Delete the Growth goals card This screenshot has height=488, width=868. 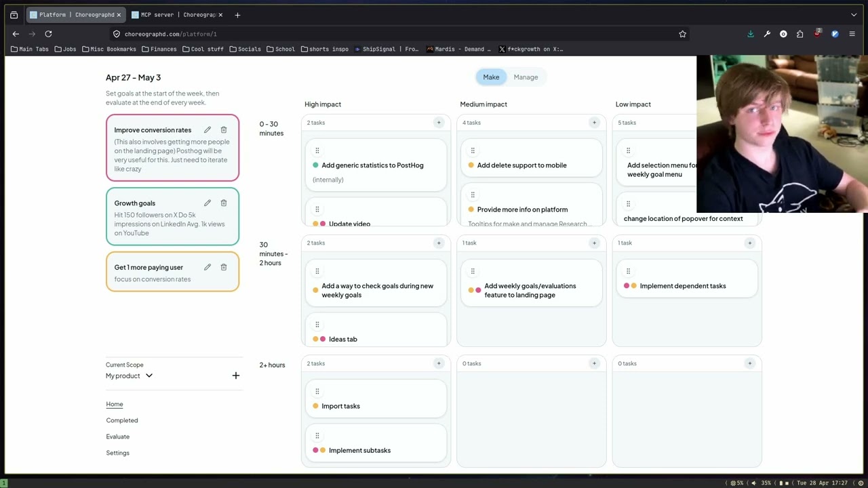click(x=224, y=203)
